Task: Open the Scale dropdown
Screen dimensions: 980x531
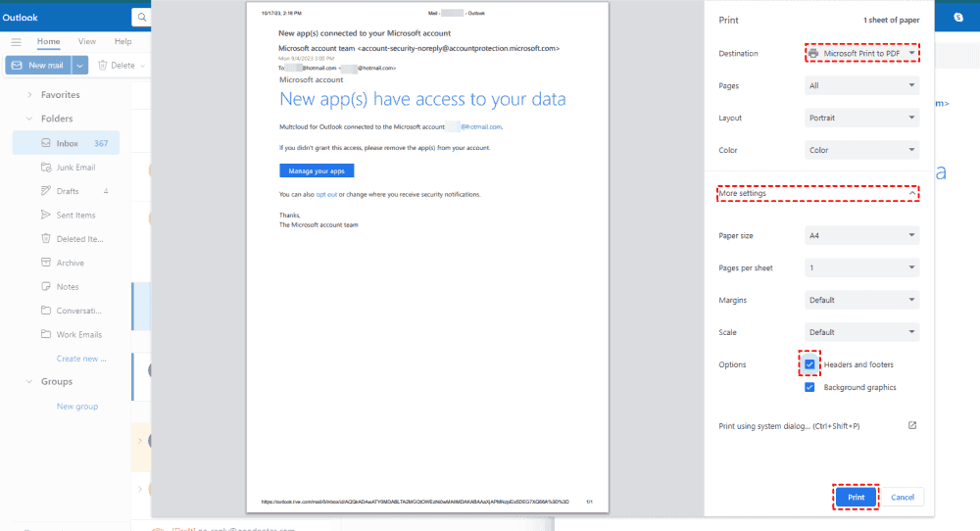Action: [x=861, y=332]
